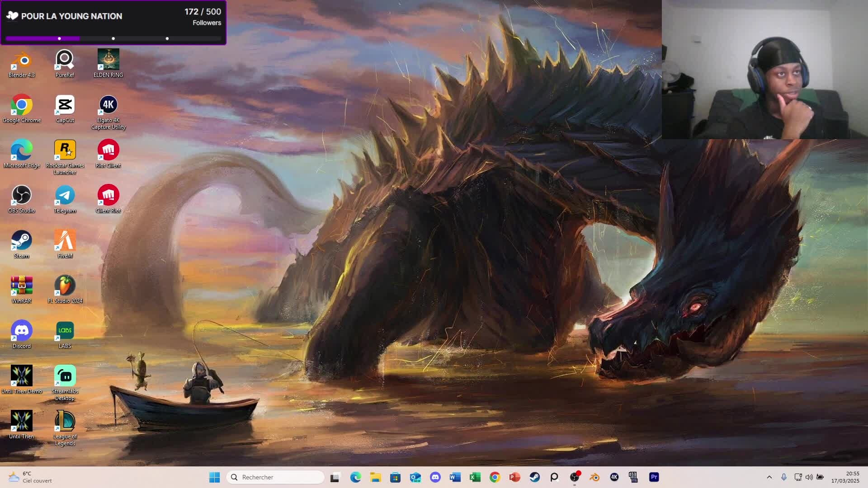Image resolution: width=868 pixels, height=488 pixels.
Task: Open Google Chrome desktop shortcut
Action: [x=21, y=109]
